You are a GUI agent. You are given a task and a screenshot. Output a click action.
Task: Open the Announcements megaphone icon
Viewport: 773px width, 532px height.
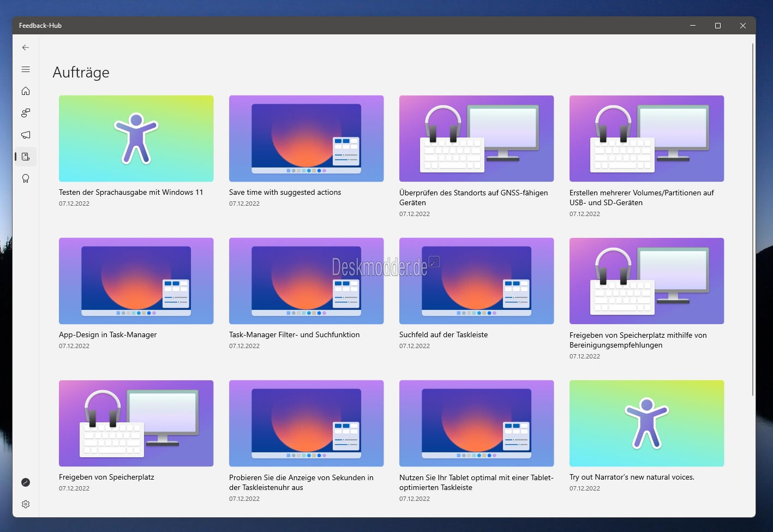pos(26,135)
